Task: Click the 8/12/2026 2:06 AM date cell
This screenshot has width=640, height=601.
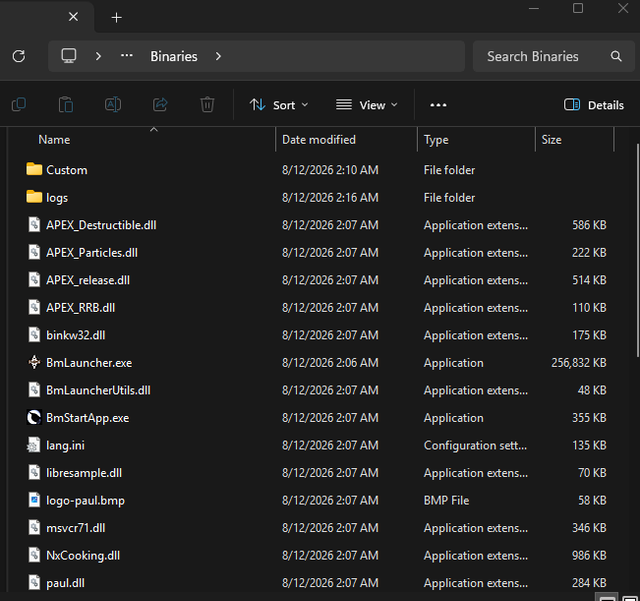Action: click(330, 363)
